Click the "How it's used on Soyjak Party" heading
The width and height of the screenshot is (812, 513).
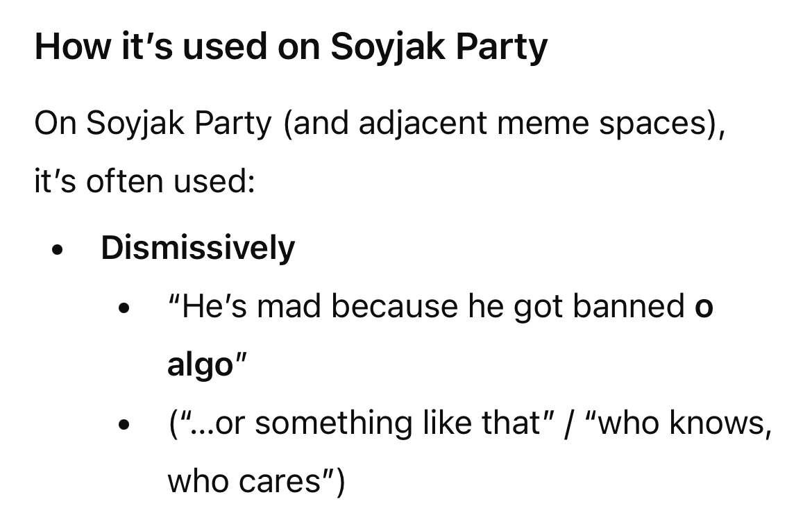click(x=291, y=47)
